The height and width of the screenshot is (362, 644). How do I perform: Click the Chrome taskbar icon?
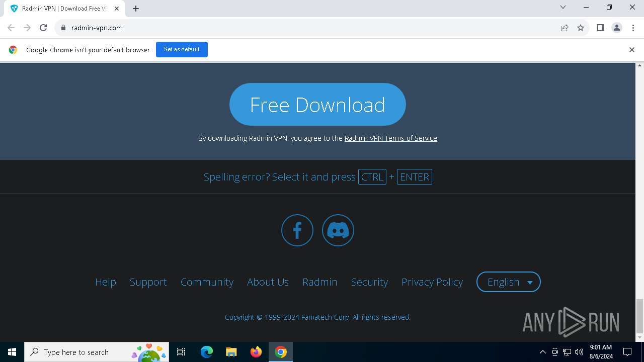pyautogui.click(x=281, y=352)
